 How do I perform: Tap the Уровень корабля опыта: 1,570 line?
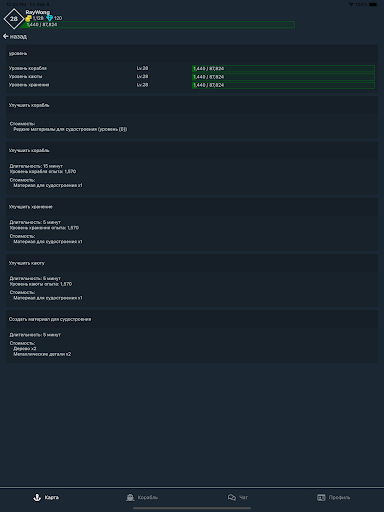click(43, 172)
